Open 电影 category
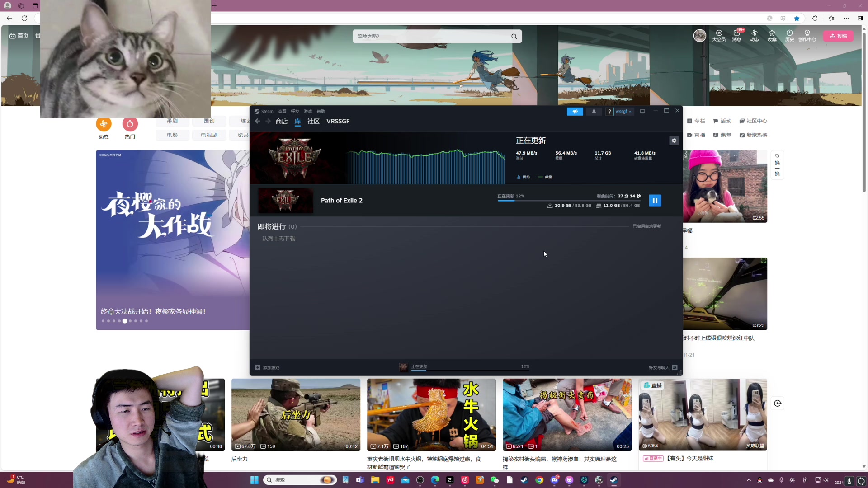868x488 pixels. [x=172, y=135]
